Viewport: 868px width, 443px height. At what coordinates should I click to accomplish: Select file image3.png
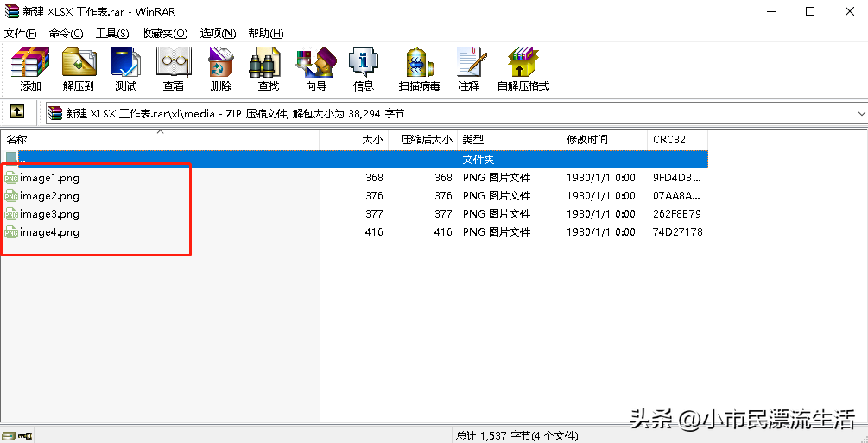(50, 214)
